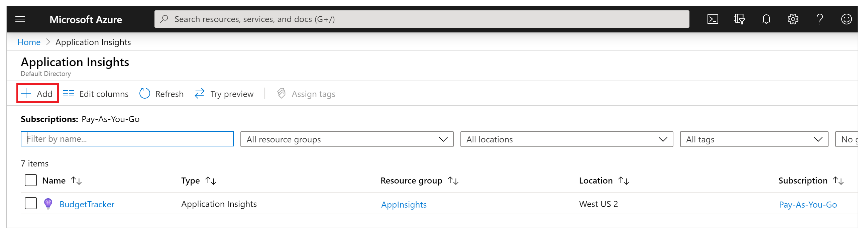Focus the global search resources box
The height and width of the screenshot is (236, 868).
[x=422, y=19]
